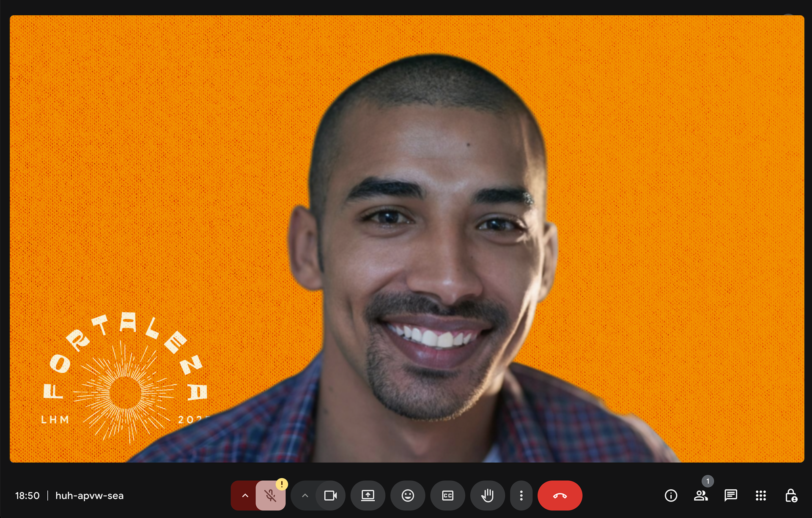The width and height of the screenshot is (812, 518).
Task: Open host controls lock icon
Action: pos(790,496)
